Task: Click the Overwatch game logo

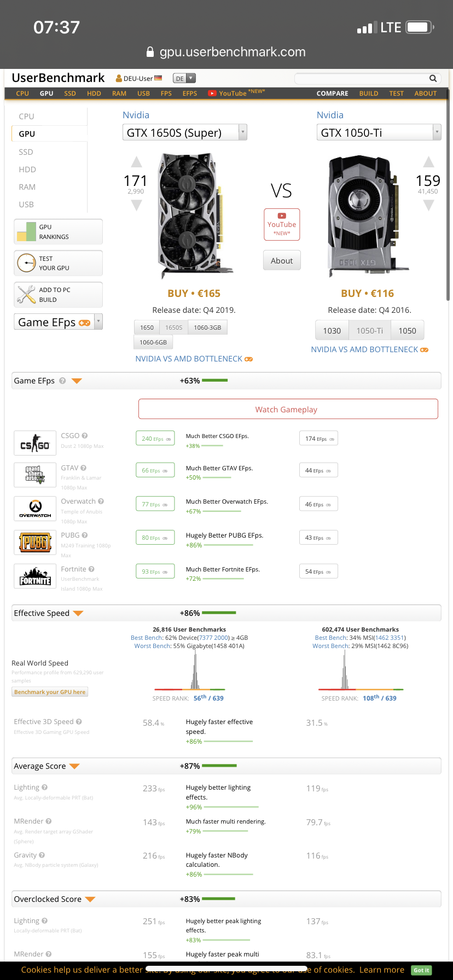Action: [35, 509]
